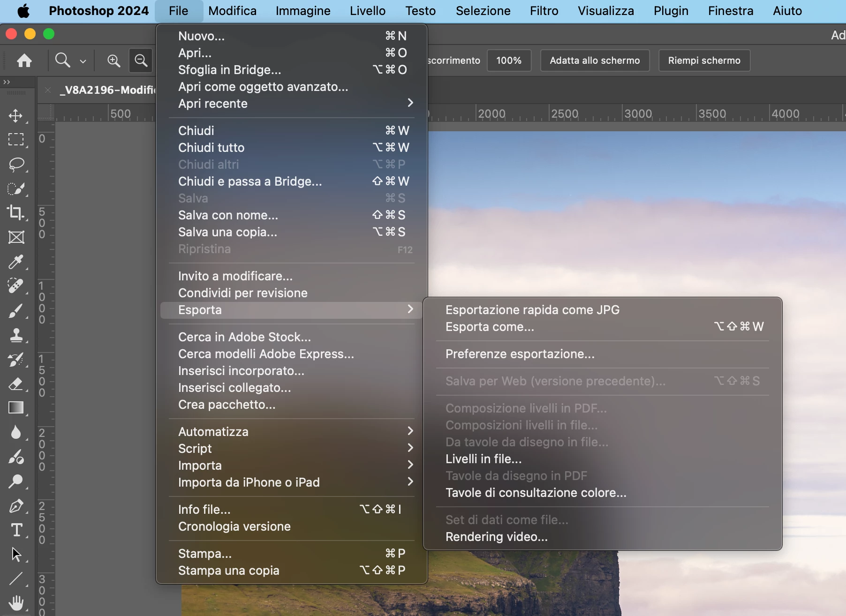
Task: Select the History Brush tool
Action: click(16, 359)
